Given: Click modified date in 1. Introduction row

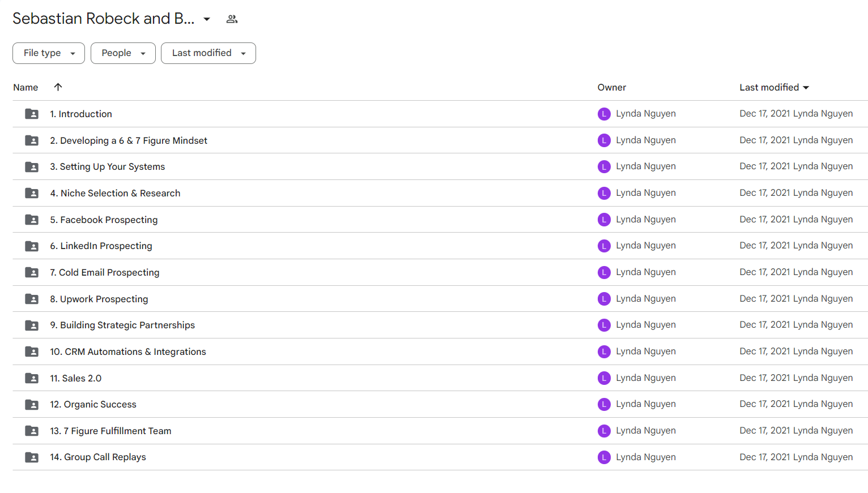Looking at the screenshot, I should (x=796, y=114).
